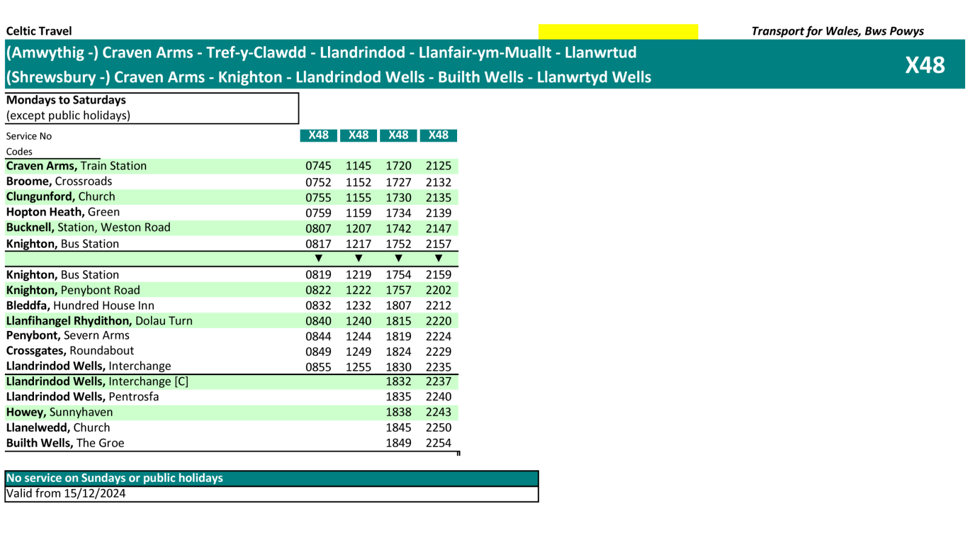Click the 1757 Knighton Penybont Road time
970x560 pixels.
coord(398,290)
